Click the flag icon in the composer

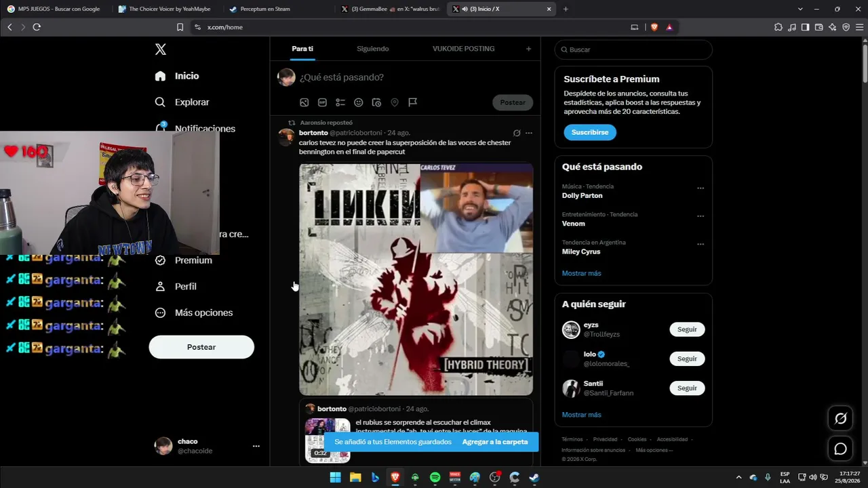(x=413, y=102)
